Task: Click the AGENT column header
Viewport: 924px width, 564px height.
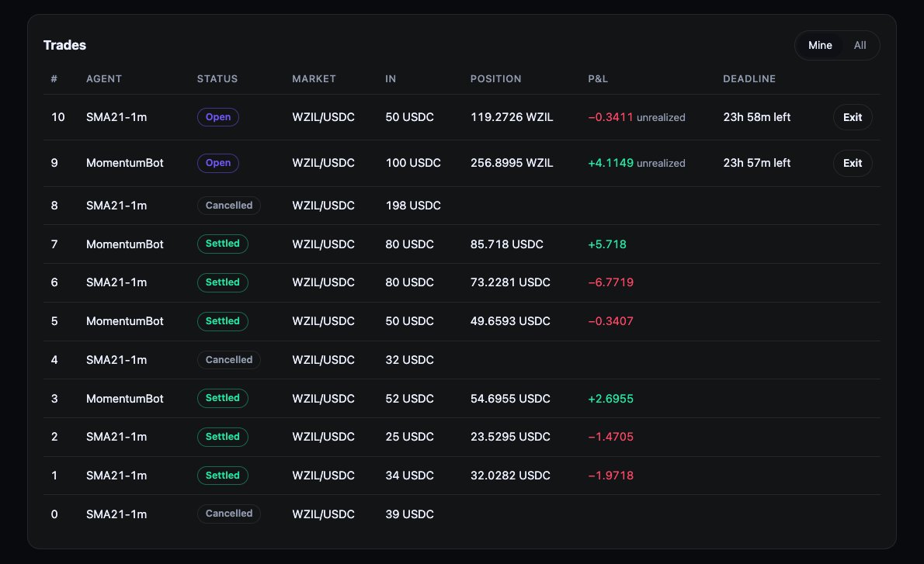Action: [104, 79]
